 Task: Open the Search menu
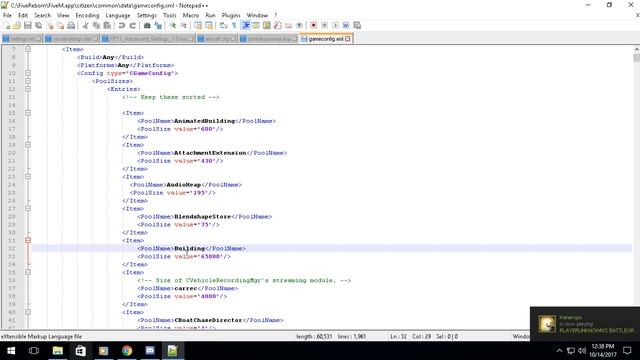(42, 15)
